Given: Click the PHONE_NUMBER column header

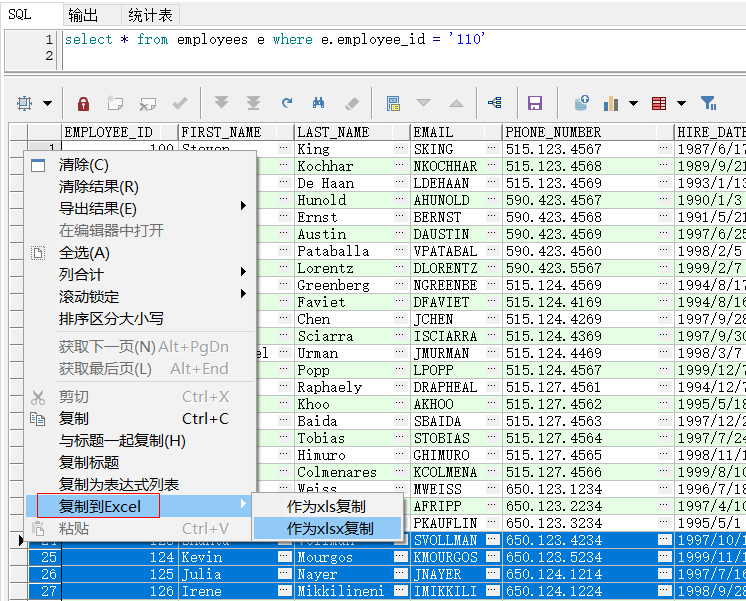Looking at the screenshot, I should (x=588, y=132).
